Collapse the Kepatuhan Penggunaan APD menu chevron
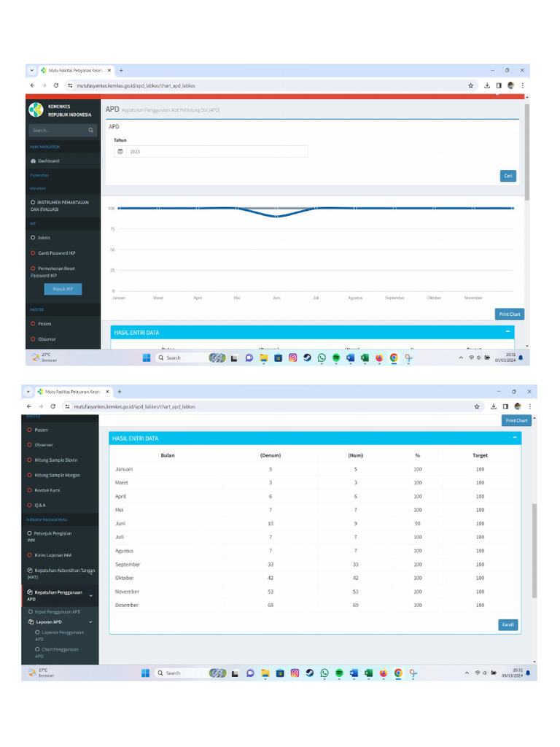The height and width of the screenshot is (747, 560). click(x=91, y=595)
